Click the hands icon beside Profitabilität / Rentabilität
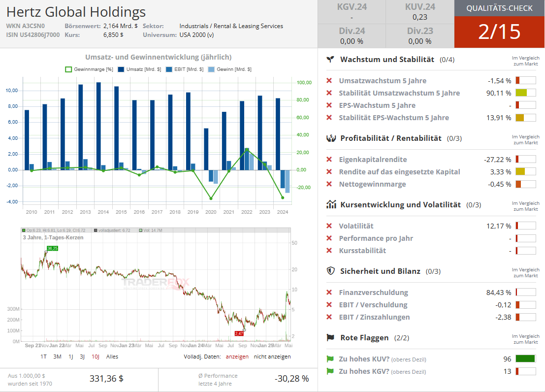This screenshot has width=545, height=392. [331, 138]
